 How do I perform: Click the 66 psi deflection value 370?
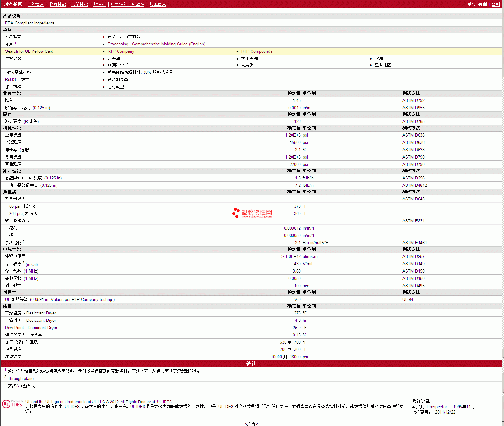[x=297, y=206]
